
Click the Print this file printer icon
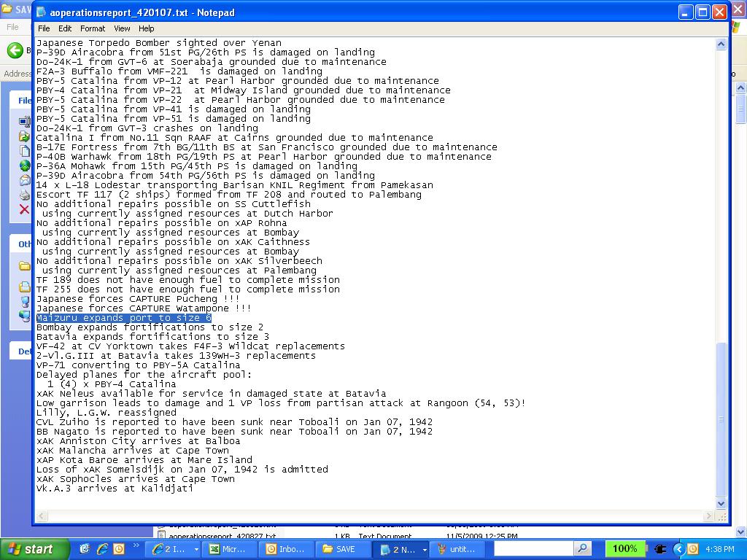pos(24,194)
